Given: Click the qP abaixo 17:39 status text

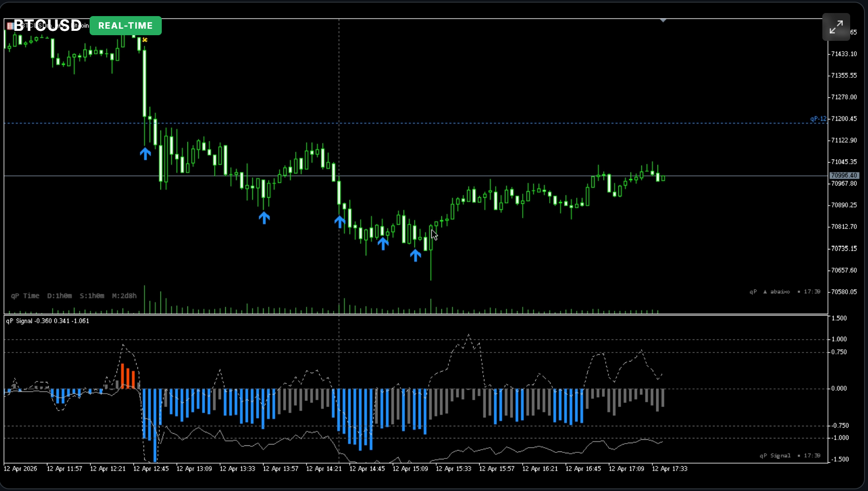Looking at the screenshot, I should 785,292.
